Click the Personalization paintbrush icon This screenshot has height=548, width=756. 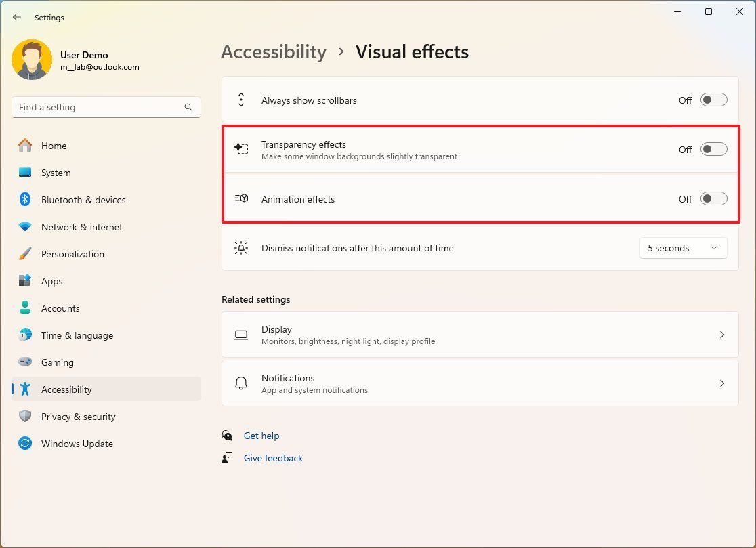click(25, 253)
